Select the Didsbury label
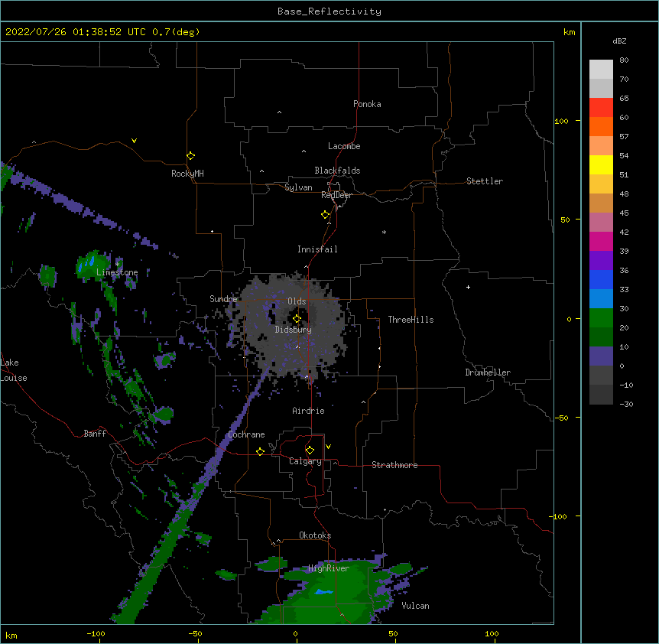 (293, 330)
